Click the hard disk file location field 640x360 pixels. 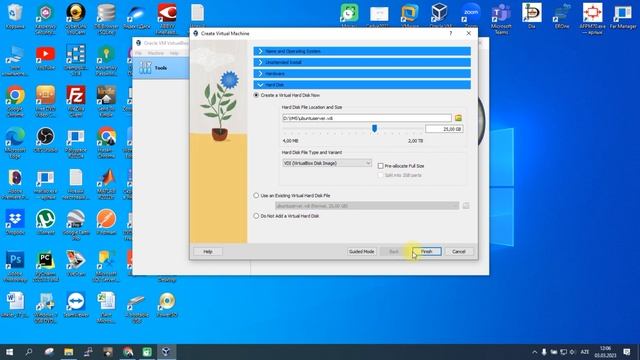point(367,118)
